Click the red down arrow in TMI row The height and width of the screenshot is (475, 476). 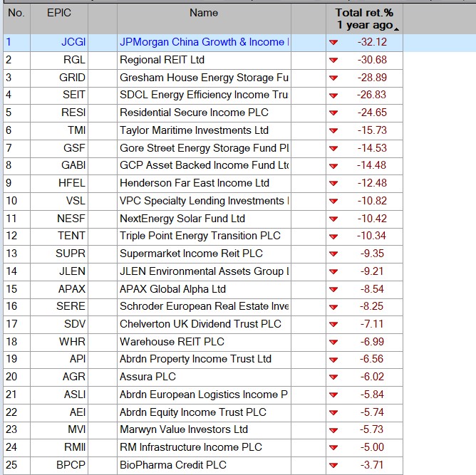(x=333, y=131)
